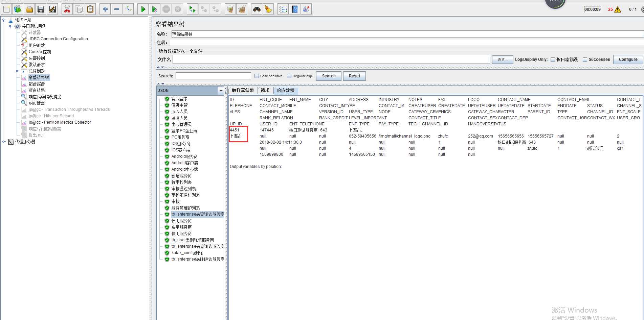Select JDBC Connection Configuration tree item
Screen dimensions: 644x320
(58, 39)
